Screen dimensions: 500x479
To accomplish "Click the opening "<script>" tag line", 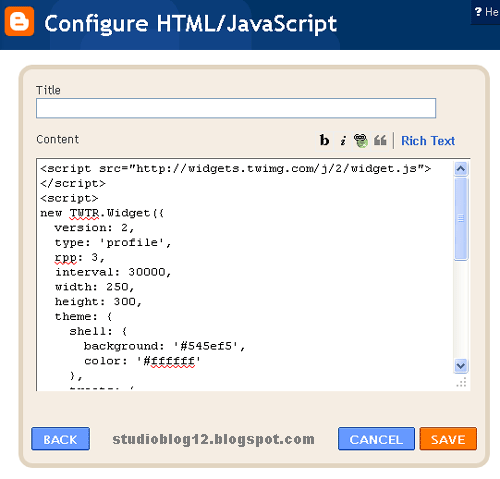I will point(69,198).
